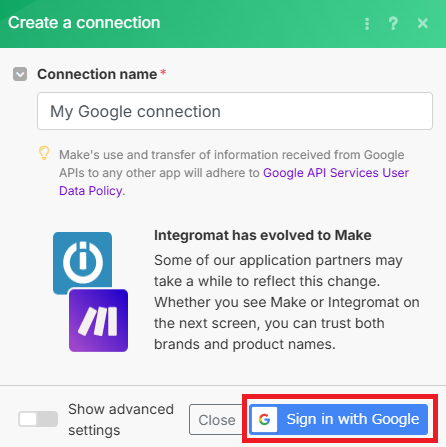
Task: Click the red required asterisk
Action: pyautogui.click(x=163, y=72)
